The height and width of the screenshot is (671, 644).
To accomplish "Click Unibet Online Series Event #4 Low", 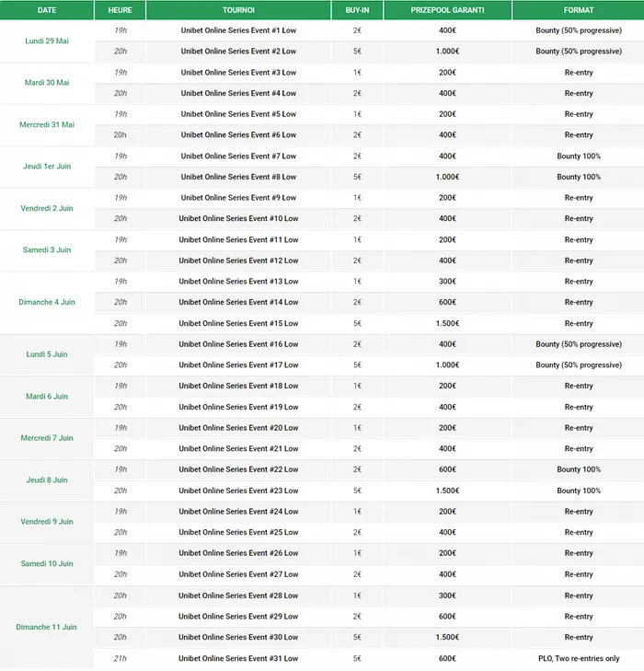I will point(238,93).
